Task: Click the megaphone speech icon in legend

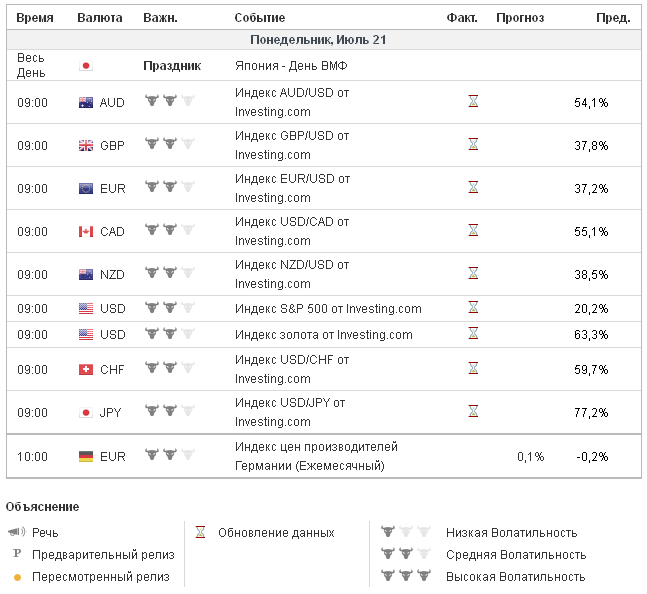Action: [x=16, y=532]
